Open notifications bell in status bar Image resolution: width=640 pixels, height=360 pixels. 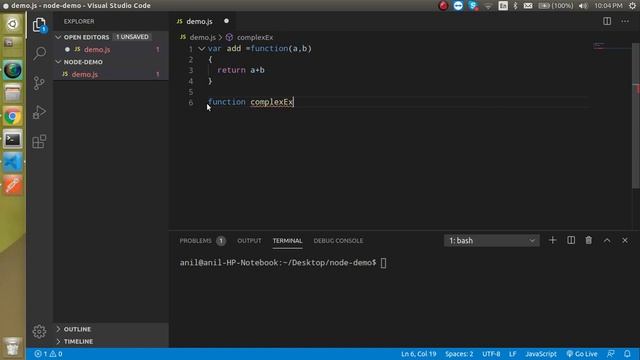(627, 354)
